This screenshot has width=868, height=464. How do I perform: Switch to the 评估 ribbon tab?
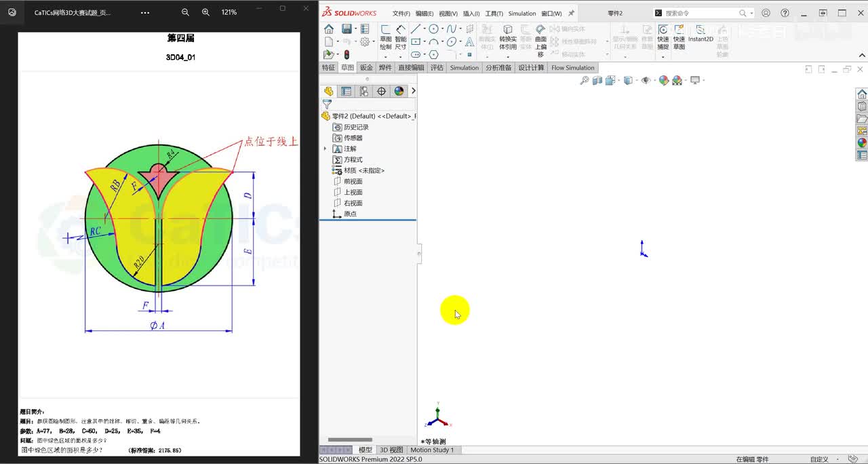click(x=437, y=68)
